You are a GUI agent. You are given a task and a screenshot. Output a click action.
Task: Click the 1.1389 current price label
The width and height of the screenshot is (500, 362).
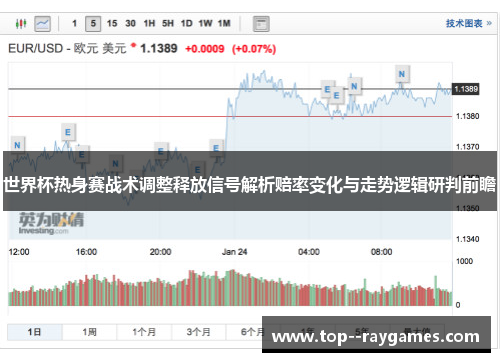click(x=466, y=89)
